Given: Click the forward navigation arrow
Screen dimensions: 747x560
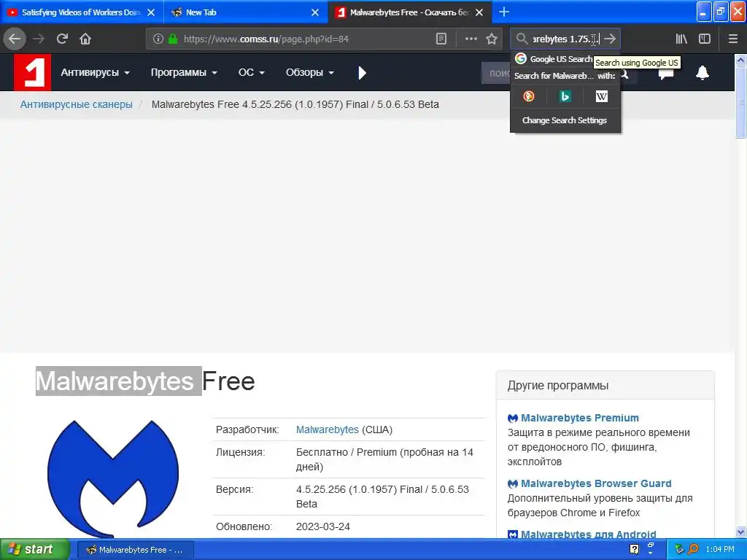Looking at the screenshot, I should [39, 39].
